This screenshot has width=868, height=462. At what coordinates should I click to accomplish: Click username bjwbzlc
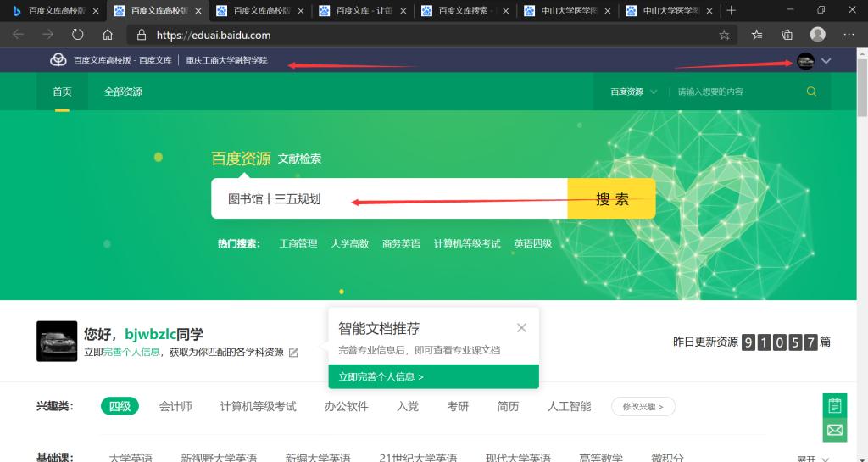[x=150, y=334]
